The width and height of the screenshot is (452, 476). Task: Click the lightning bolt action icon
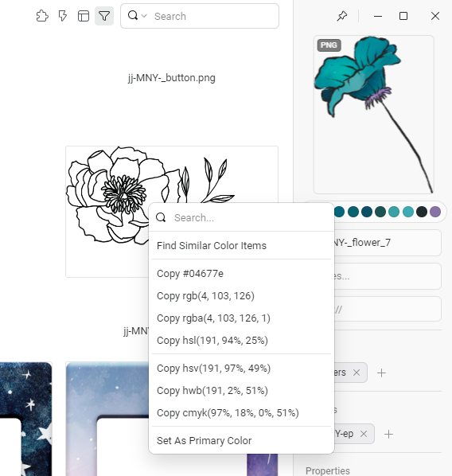[63, 16]
